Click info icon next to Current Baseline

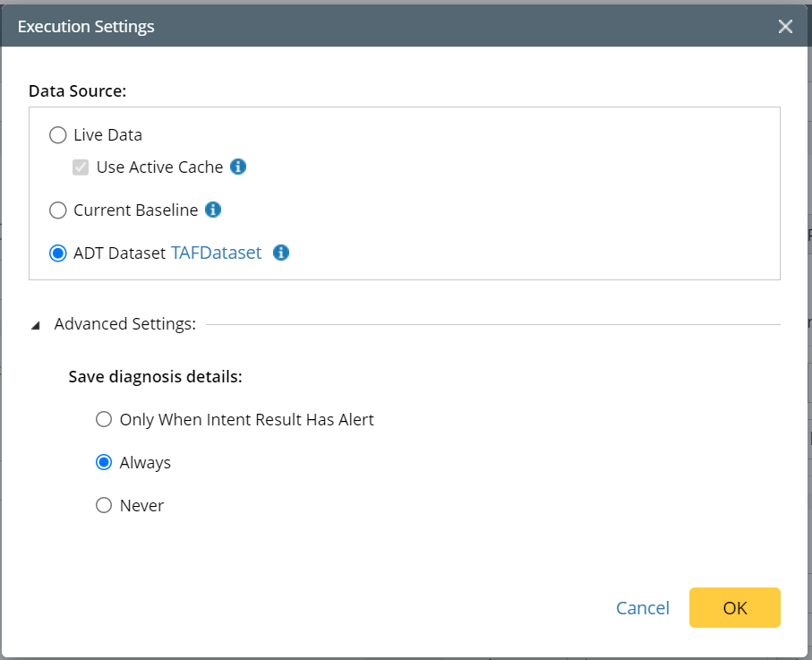tap(213, 210)
